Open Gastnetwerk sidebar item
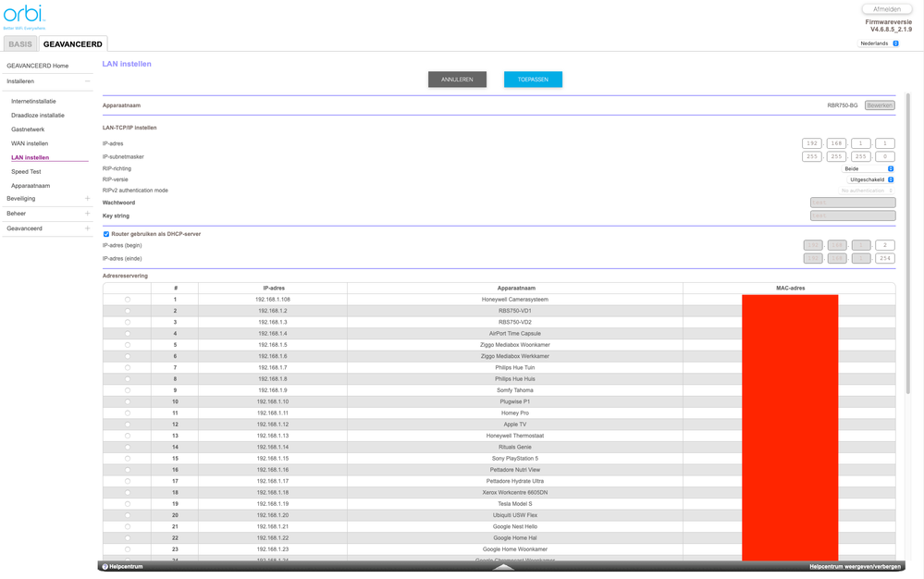 (28, 129)
